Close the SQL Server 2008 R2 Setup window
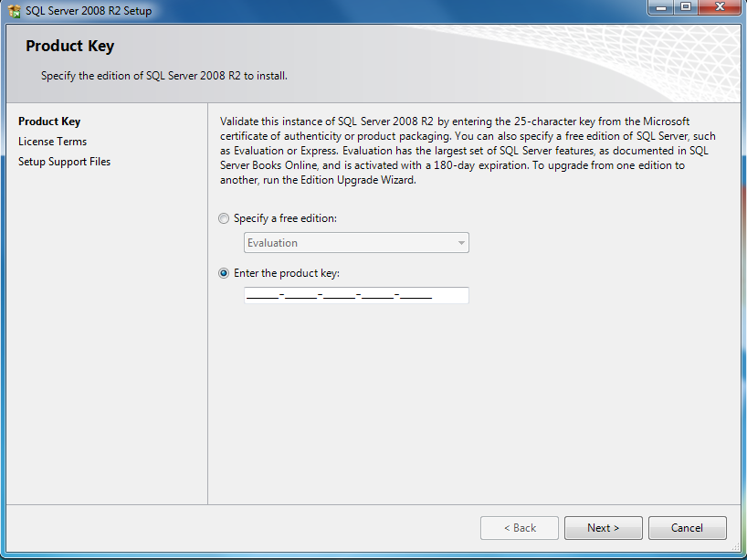747x560 pixels. tap(721, 7)
